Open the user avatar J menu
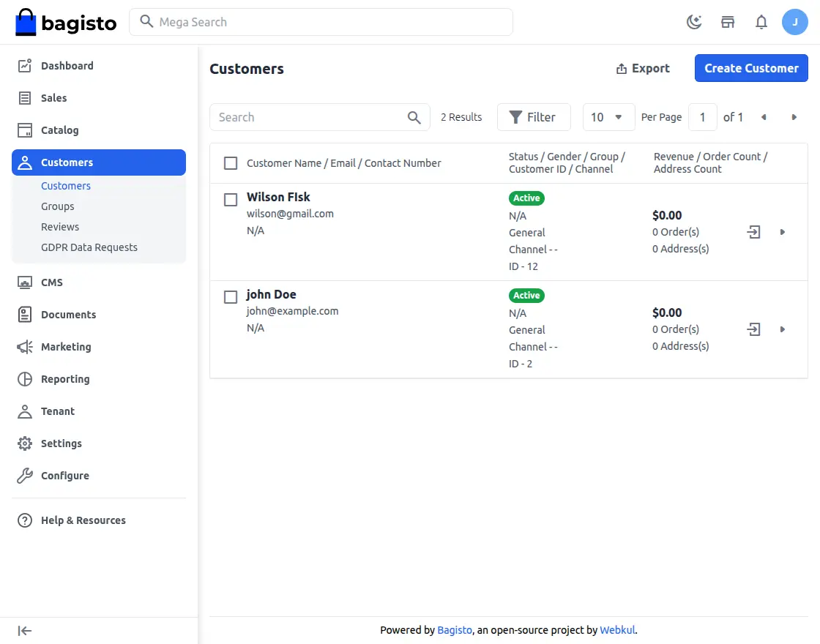This screenshot has height=644, width=820. 795,22
